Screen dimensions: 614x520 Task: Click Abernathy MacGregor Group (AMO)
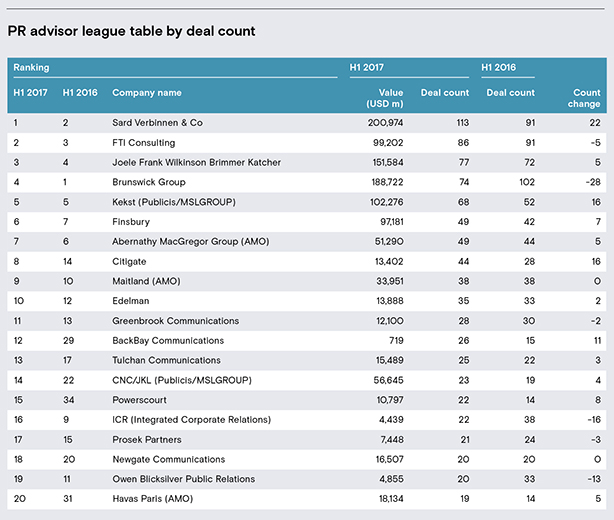[x=191, y=242]
